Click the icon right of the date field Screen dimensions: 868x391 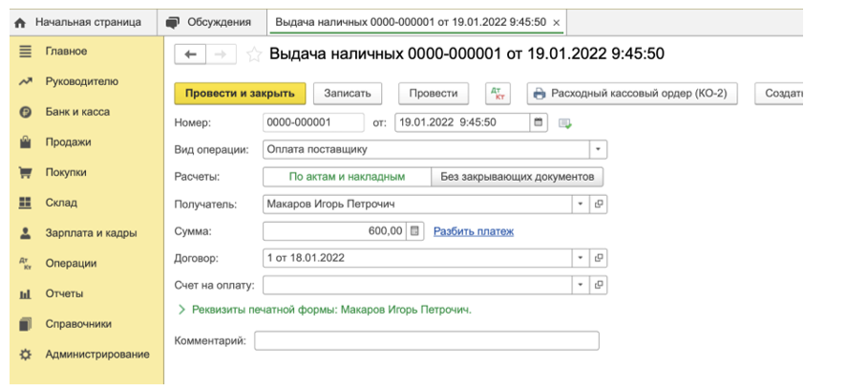pos(564,122)
